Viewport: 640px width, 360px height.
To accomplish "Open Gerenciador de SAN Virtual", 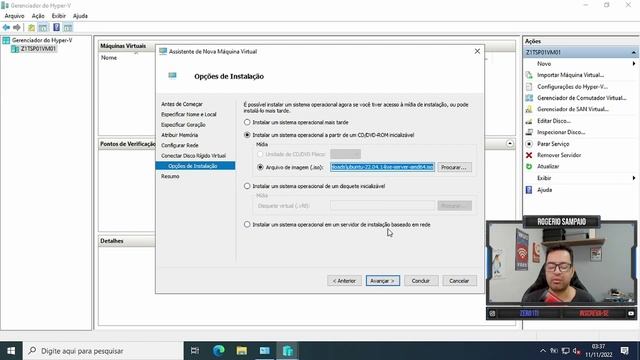I will 573,109.
